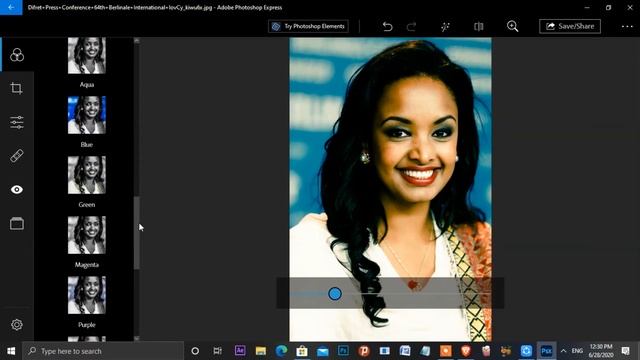Screen dimensions: 640x360
Task: Open Settings gear in left sidebar
Action: (x=17, y=324)
